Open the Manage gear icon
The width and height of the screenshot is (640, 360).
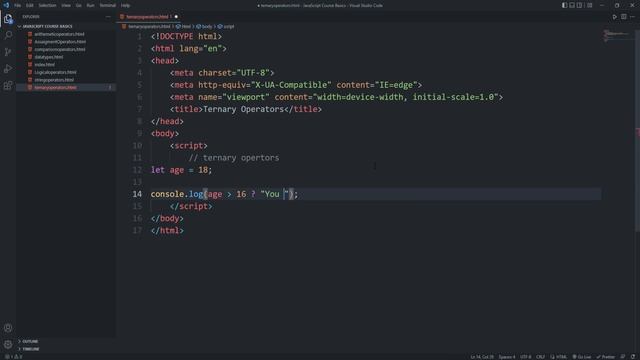coord(8,344)
